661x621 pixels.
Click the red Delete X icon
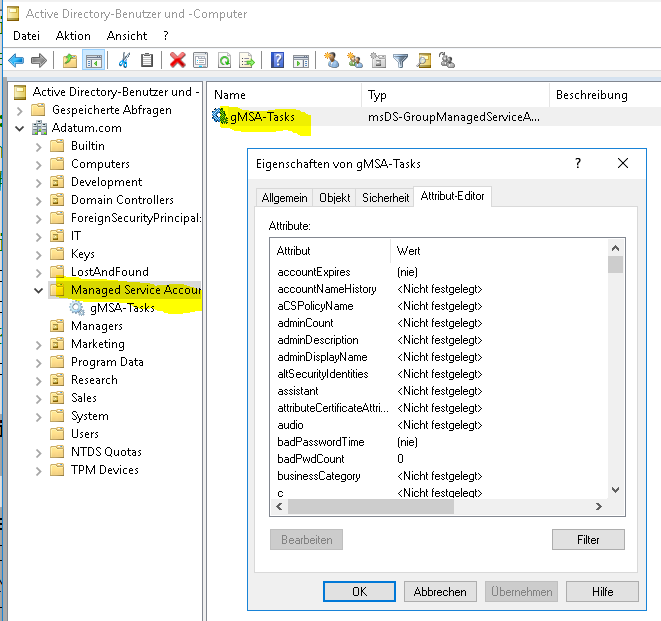point(177,60)
